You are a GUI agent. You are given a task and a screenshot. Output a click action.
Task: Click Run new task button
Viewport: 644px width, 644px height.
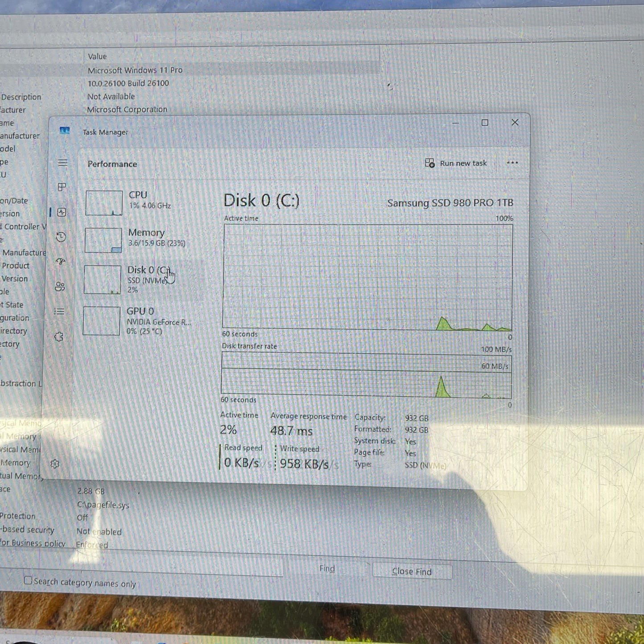(456, 163)
